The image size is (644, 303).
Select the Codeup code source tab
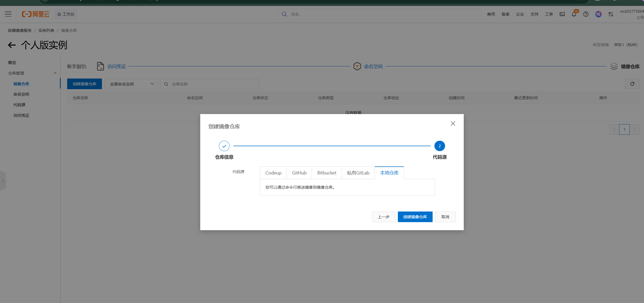pos(273,173)
